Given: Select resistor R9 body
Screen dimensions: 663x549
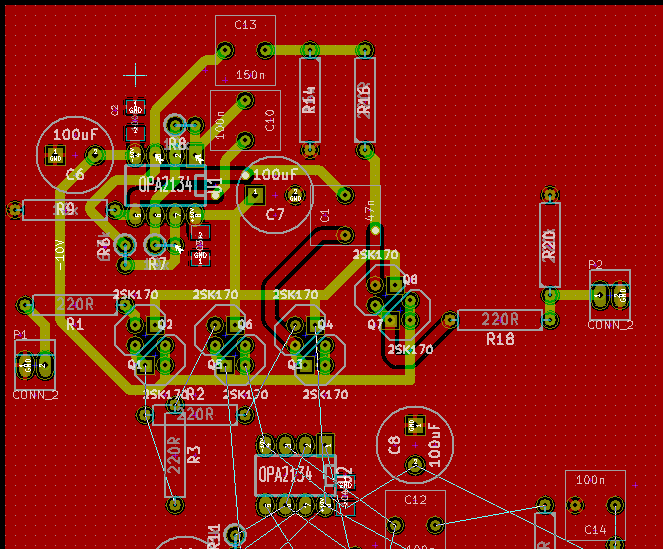Looking at the screenshot, I should click(65, 210).
